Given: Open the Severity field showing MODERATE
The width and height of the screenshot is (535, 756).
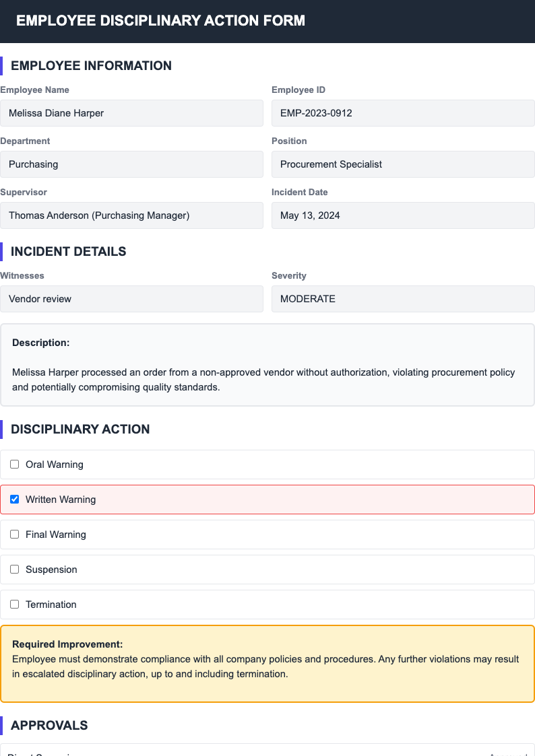Looking at the screenshot, I should pos(402,299).
